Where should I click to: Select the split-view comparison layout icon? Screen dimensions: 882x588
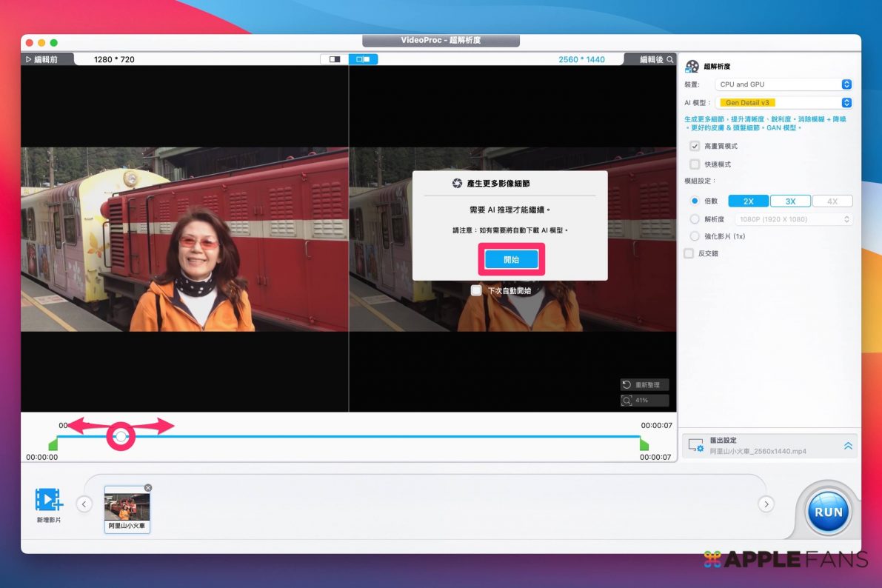tap(363, 59)
